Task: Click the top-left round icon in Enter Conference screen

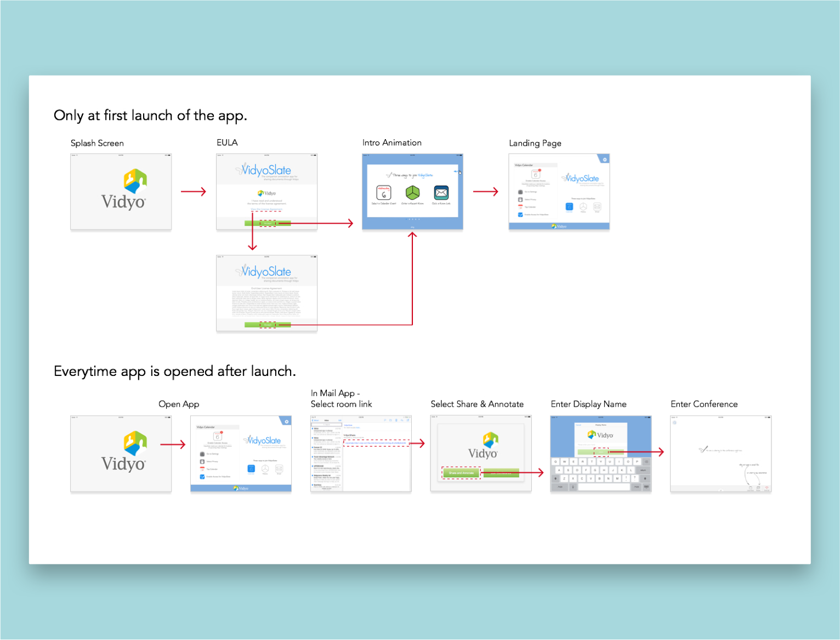Action: (x=674, y=423)
